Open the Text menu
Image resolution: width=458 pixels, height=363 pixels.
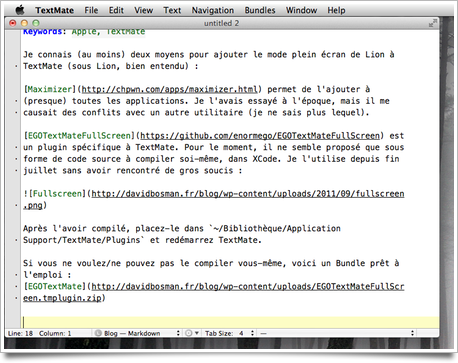pos(172,10)
